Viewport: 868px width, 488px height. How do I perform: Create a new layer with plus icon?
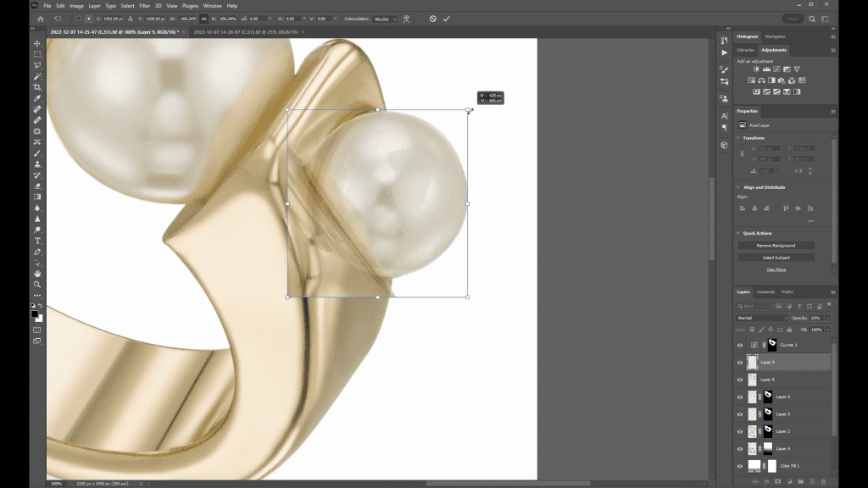tap(813, 481)
